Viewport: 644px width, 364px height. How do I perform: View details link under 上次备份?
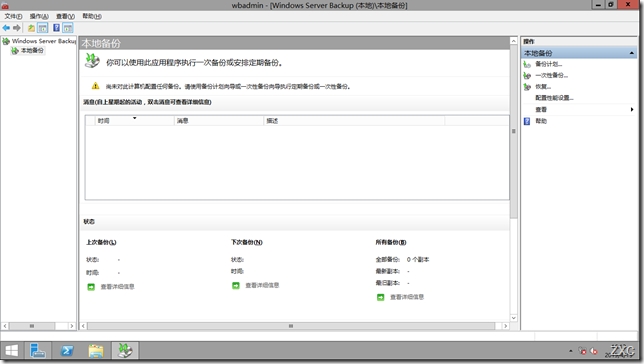(117, 286)
